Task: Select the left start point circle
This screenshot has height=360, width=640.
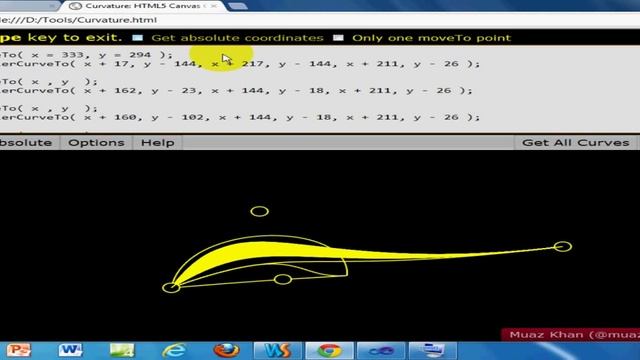Action: click(x=171, y=287)
